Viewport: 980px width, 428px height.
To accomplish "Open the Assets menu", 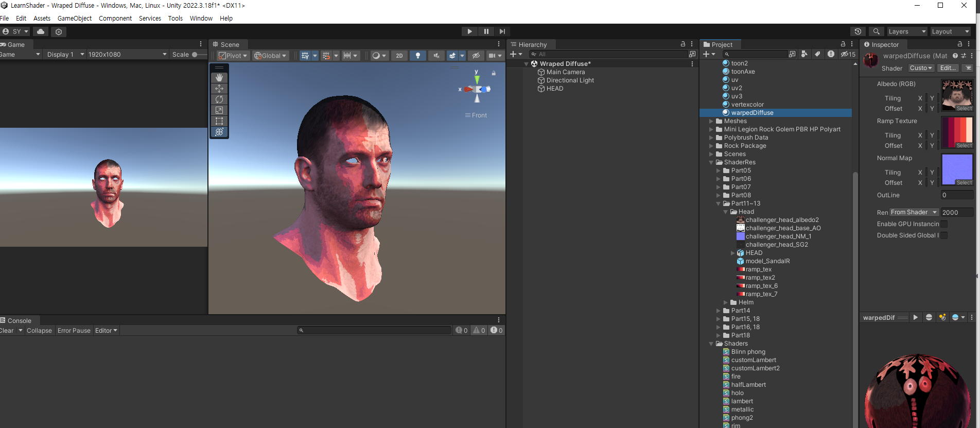I will tap(42, 18).
